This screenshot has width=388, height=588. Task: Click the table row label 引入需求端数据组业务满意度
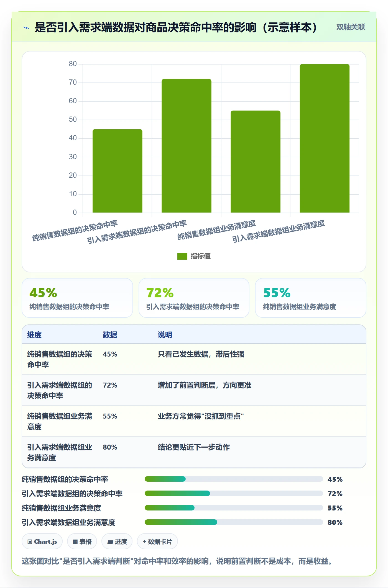pos(60,453)
